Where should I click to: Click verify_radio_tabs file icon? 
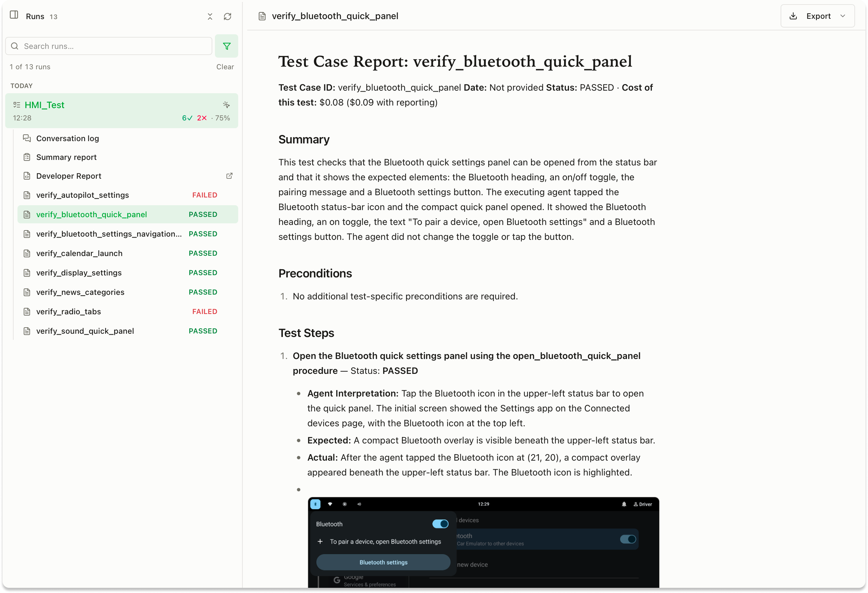click(27, 312)
